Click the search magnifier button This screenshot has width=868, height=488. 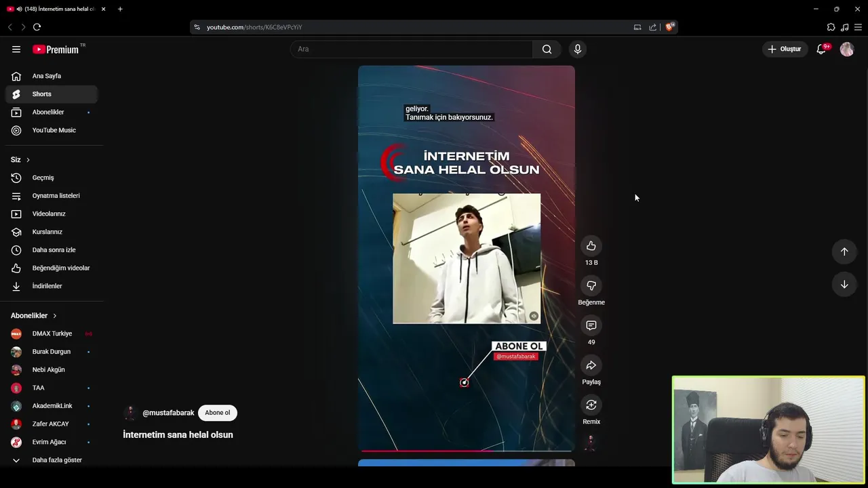[547, 49]
